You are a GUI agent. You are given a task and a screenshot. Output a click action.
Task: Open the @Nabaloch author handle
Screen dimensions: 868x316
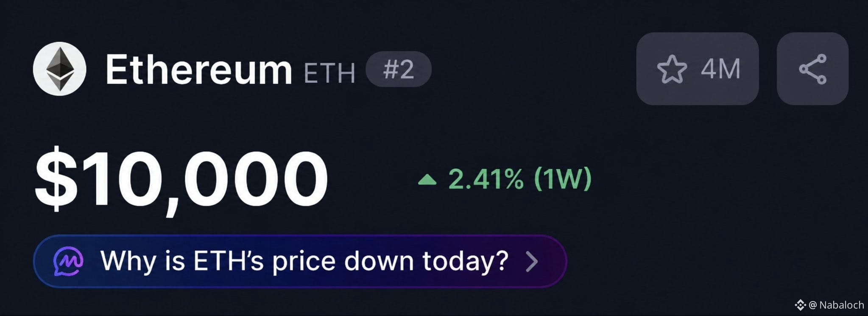836,305
